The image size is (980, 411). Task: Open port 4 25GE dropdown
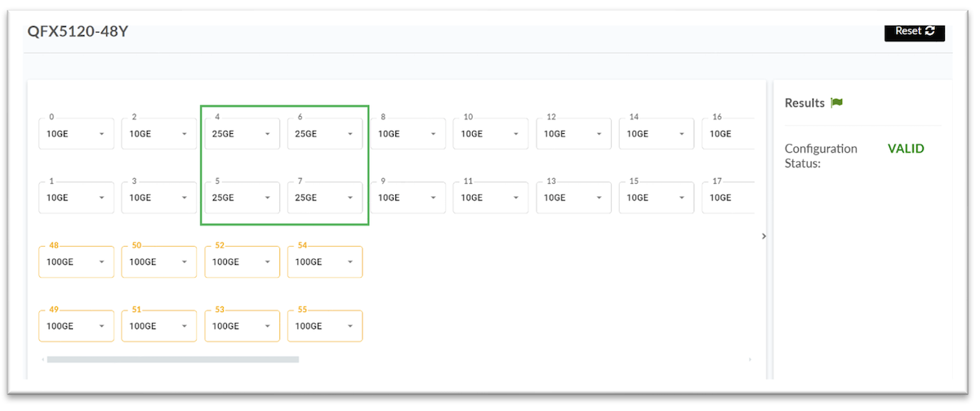pyautogui.click(x=242, y=134)
